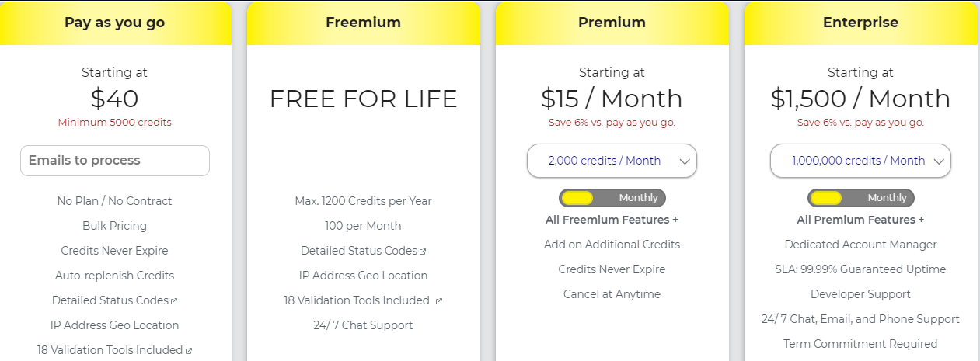The image size is (980, 361).
Task: Open the 1,000,000 credits / Month dropdown
Action: click(861, 161)
